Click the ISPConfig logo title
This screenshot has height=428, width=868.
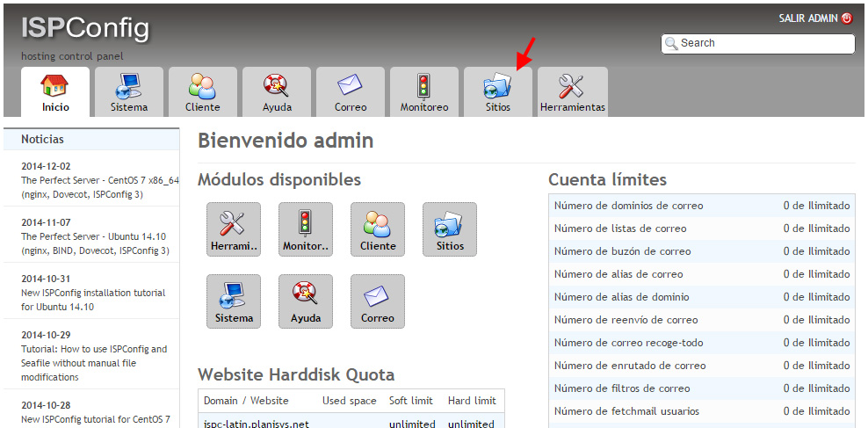pyautogui.click(x=85, y=28)
